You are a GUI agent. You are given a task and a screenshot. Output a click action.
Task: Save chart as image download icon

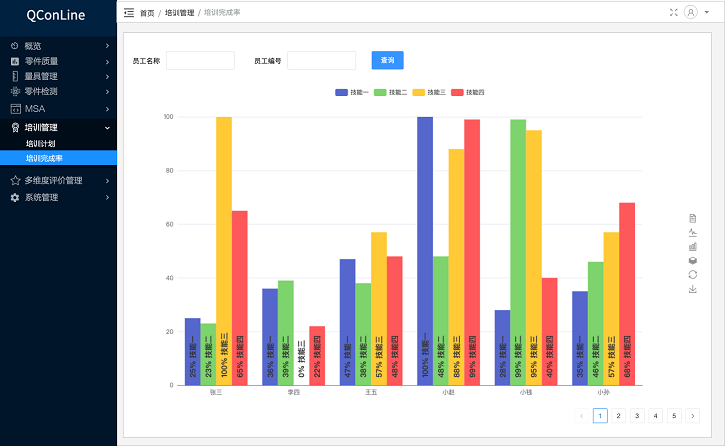click(692, 289)
